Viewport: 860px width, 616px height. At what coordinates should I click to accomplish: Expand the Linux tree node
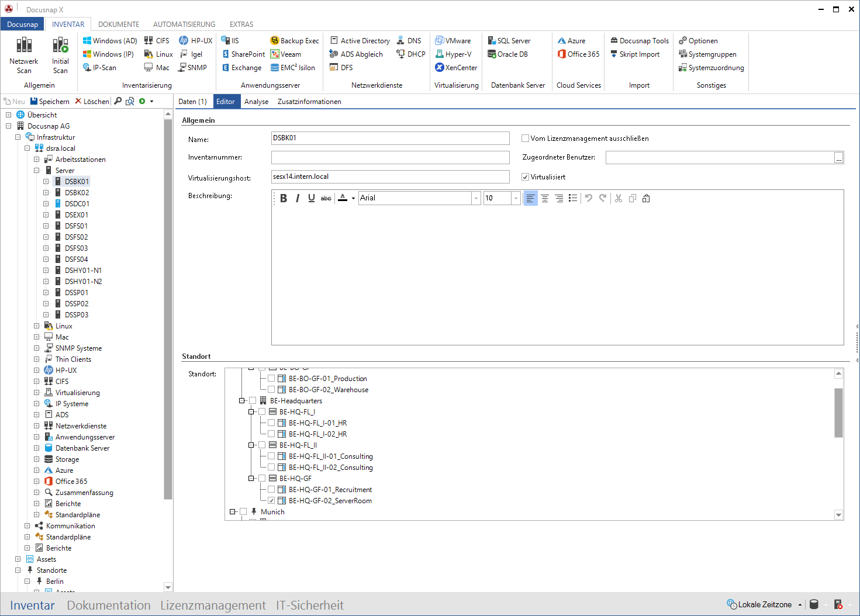pyautogui.click(x=37, y=326)
